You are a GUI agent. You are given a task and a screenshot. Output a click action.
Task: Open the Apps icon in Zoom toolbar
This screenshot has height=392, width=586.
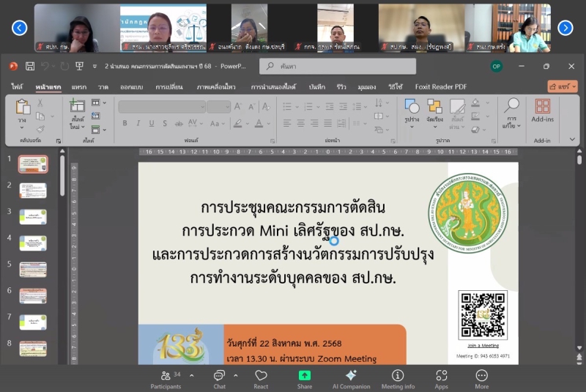pos(441,377)
